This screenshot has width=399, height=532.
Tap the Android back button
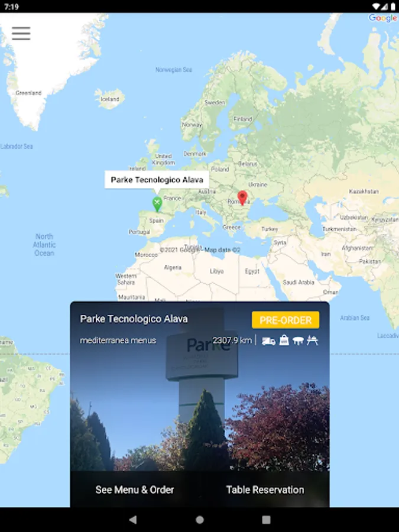[x=133, y=520]
